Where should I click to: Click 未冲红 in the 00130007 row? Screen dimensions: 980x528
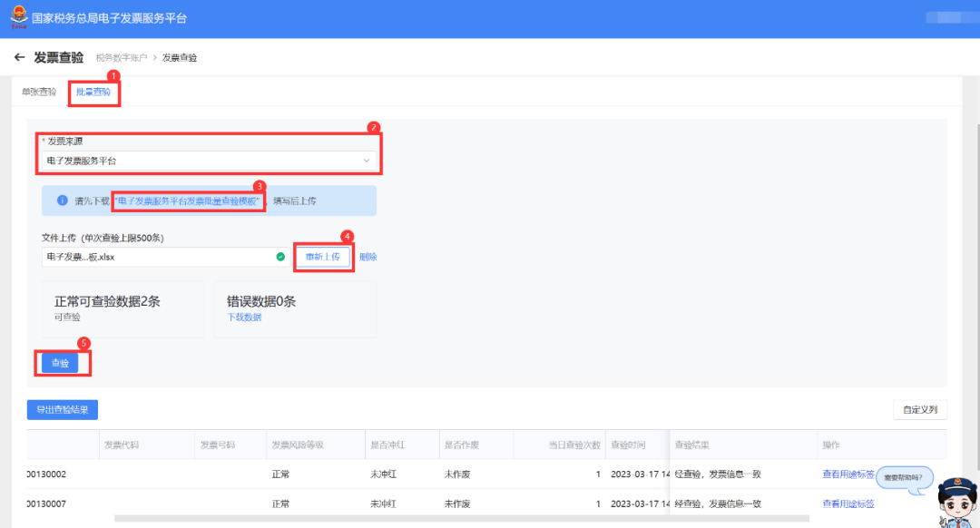(383, 504)
